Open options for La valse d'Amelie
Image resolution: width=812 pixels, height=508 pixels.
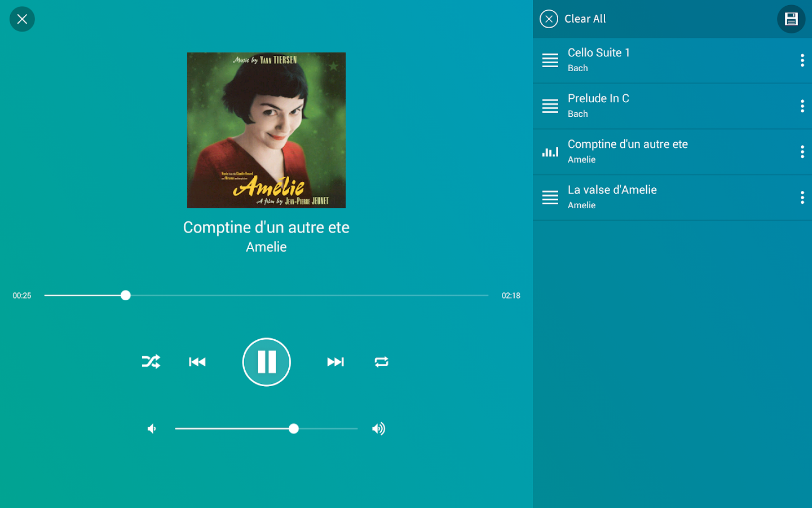[802, 198]
